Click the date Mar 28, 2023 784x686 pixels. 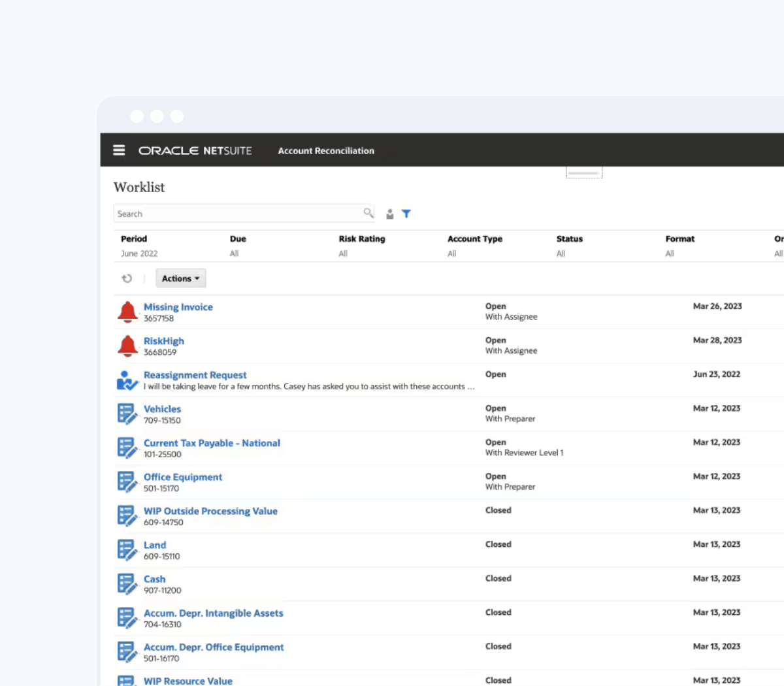pyautogui.click(x=717, y=340)
